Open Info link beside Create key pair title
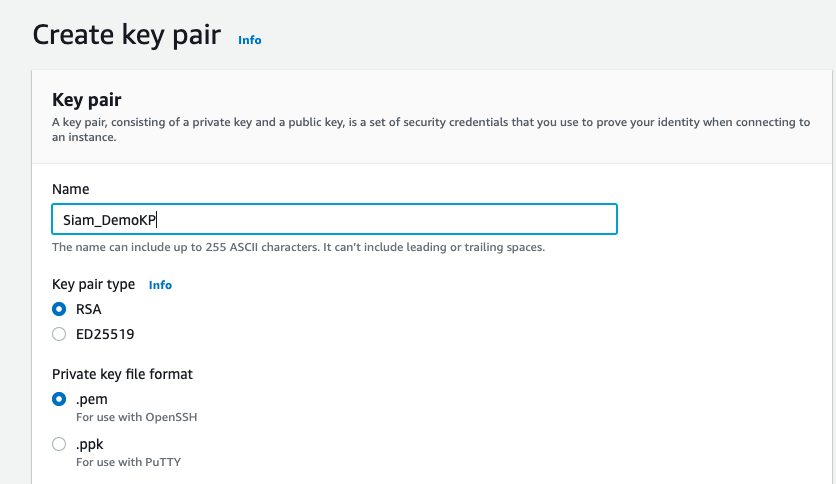This screenshot has height=484, width=836. point(250,40)
